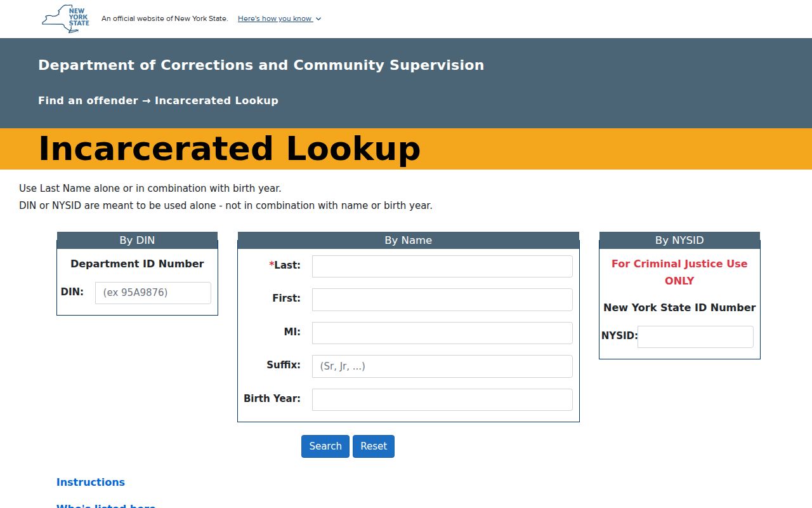Screen dimensions: 812x508
Task: Click the "An official website of New York State" text
Action: tap(165, 18)
